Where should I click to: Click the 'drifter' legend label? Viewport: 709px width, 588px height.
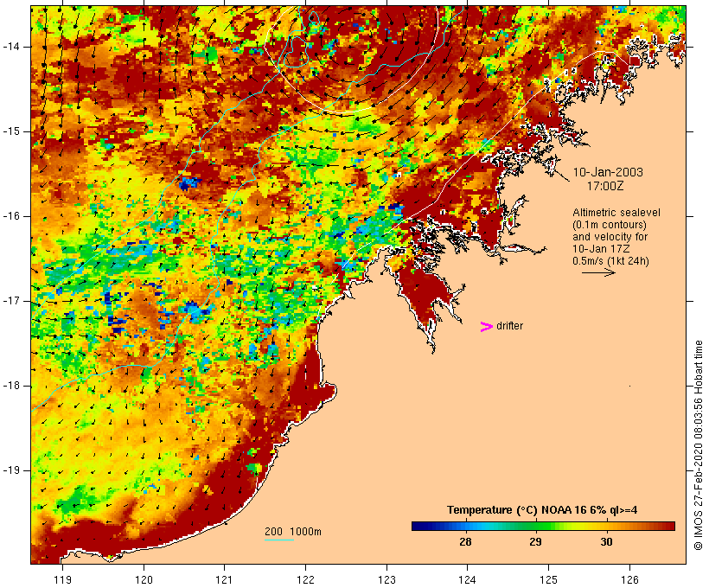509,326
